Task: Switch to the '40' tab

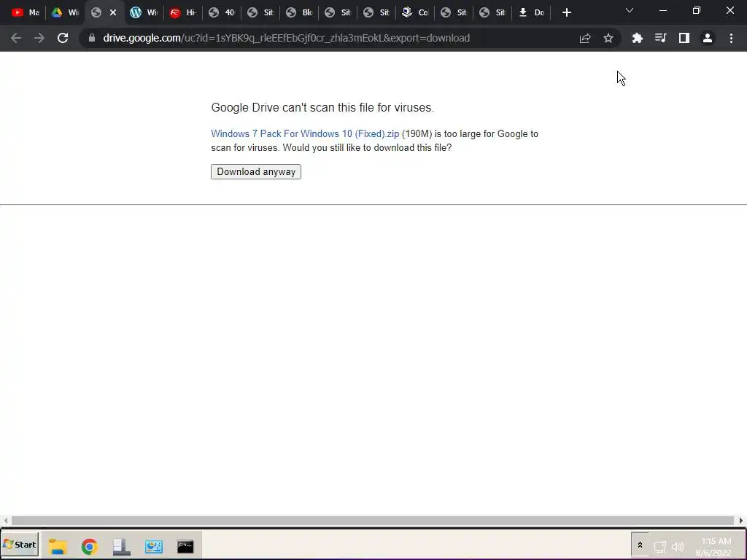Action: (x=222, y=13)
